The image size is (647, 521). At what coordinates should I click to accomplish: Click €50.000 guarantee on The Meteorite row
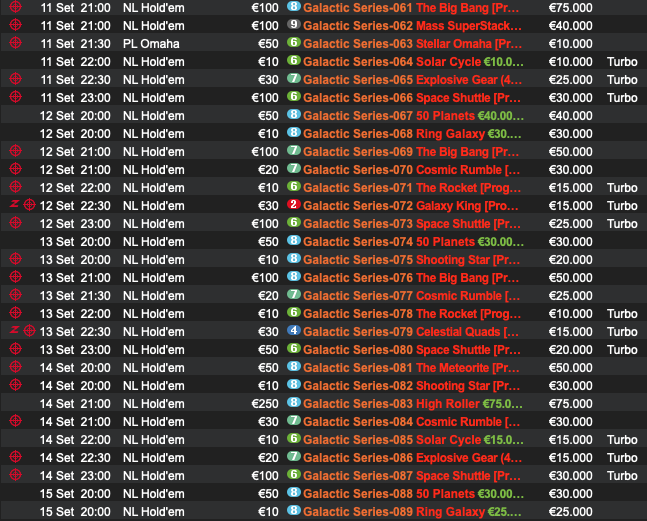tap(571, 368)
